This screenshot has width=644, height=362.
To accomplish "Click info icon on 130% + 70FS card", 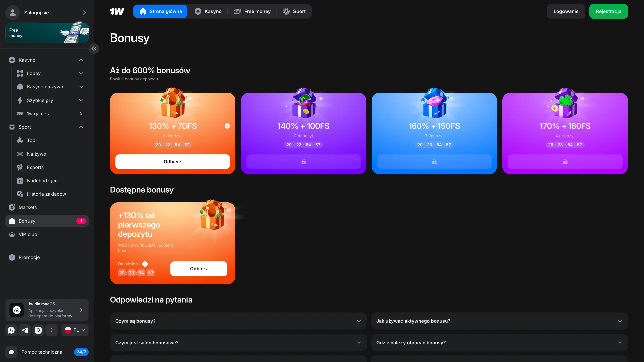I will point(227,126).
